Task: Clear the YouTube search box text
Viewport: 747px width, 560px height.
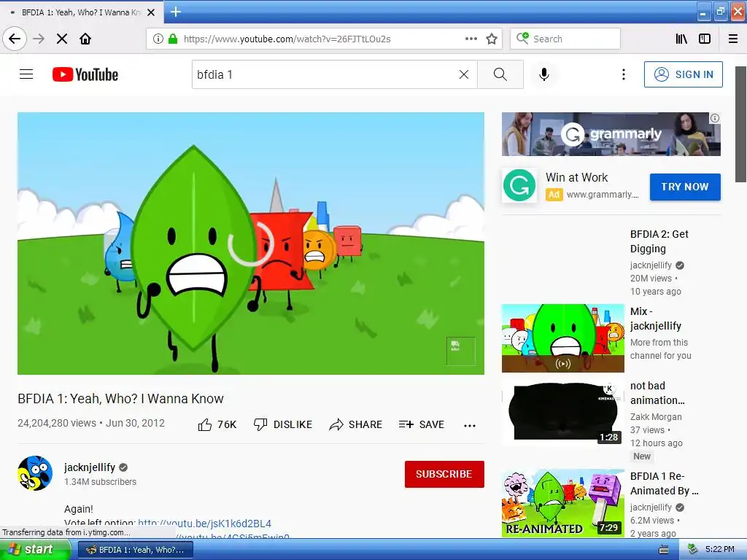Action: [463, 74]
